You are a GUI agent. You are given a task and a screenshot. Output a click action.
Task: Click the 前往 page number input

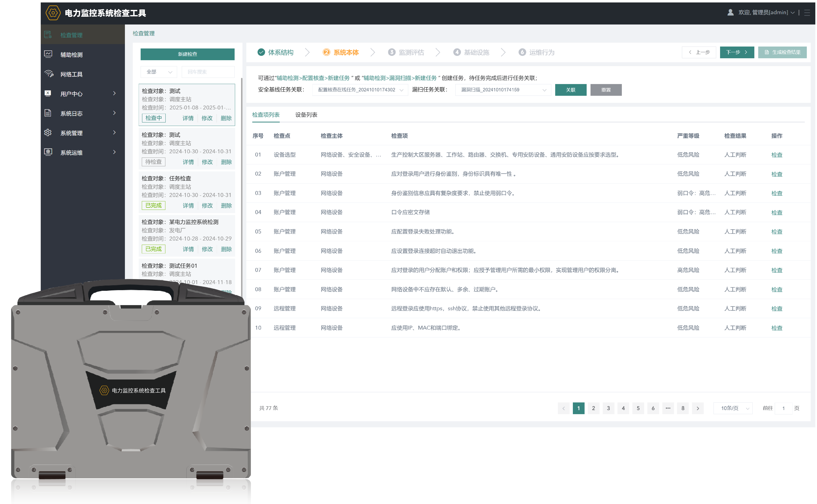pos(783,408)
